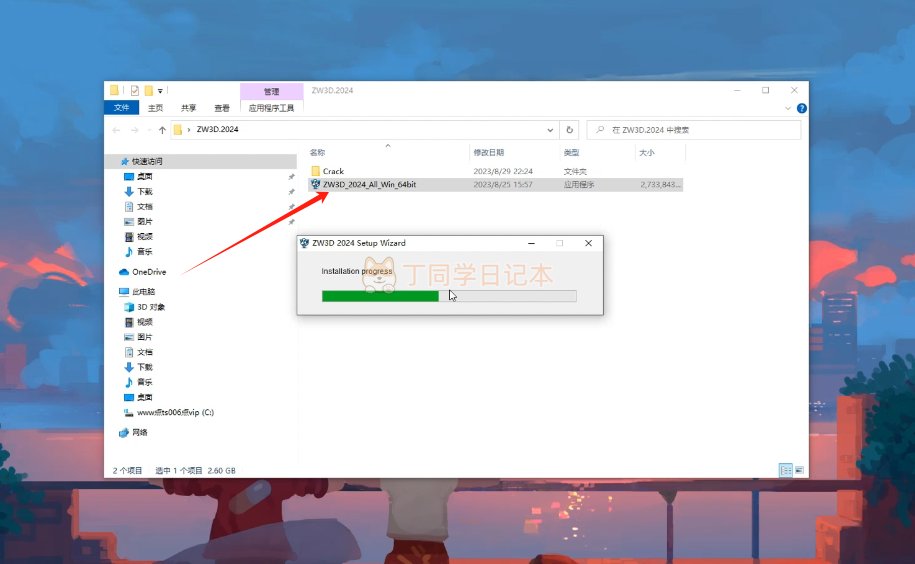Click the Crack folder date 2023/8/29 22:24
Viewport: 915px width, 564px height.
click(502, 171)
